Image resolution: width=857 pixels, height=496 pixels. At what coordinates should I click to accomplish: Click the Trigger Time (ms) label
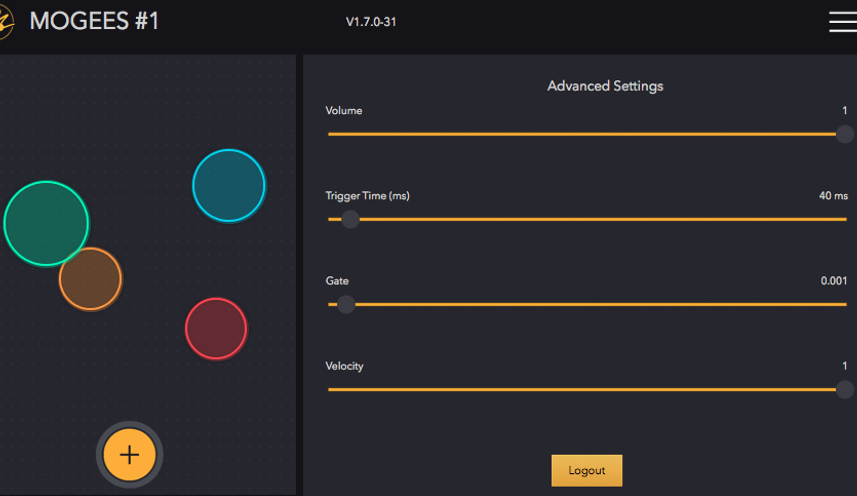(367, 196)
